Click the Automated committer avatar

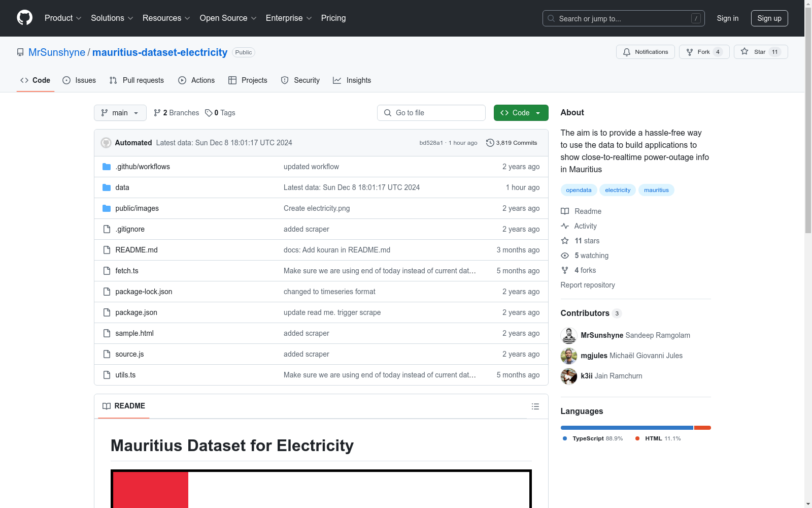[106, 143]
